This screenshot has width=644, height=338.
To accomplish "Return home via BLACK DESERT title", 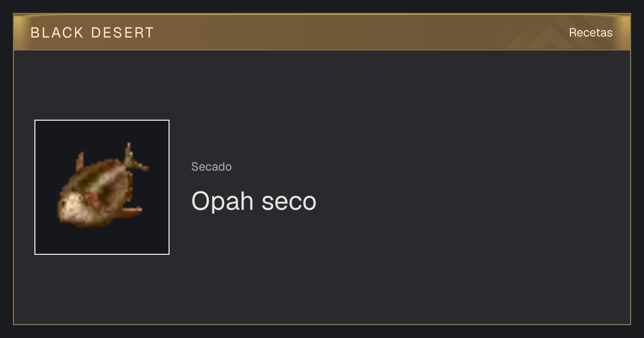I will click(x=92, y=33).
